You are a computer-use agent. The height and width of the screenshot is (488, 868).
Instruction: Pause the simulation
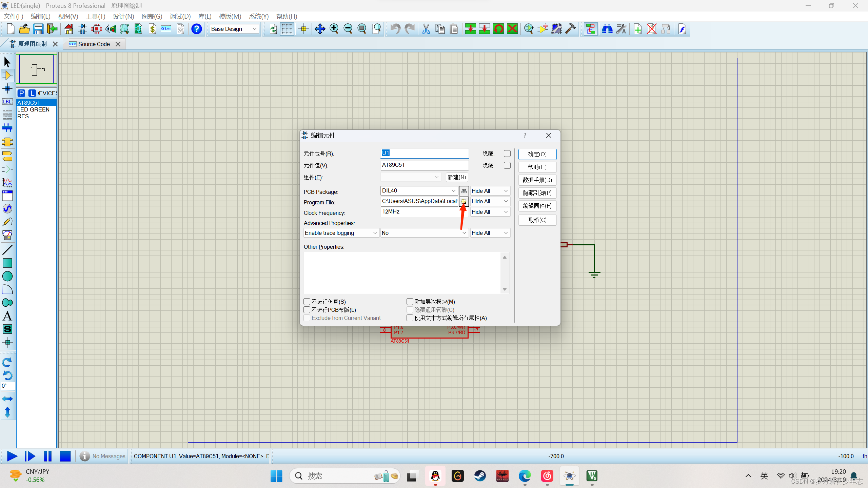(x=48, y=456)
